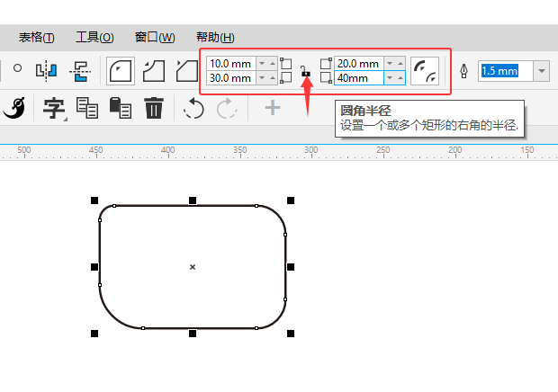Click the undo arrow icon
The image size is (558, 392).
click(x=193, y=109)
